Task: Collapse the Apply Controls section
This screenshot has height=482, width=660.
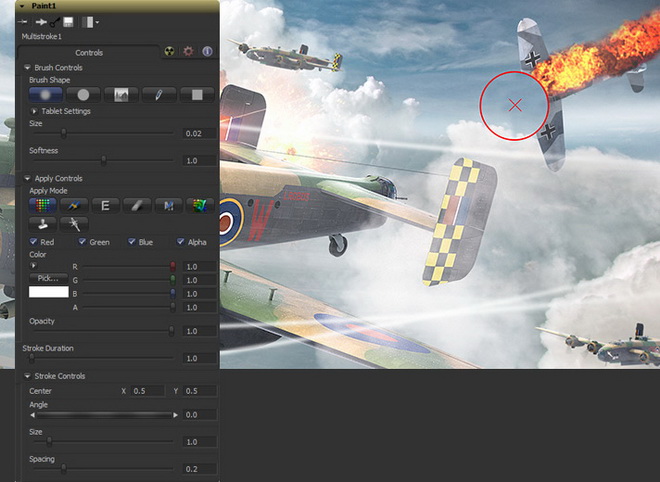Action: 27,178
